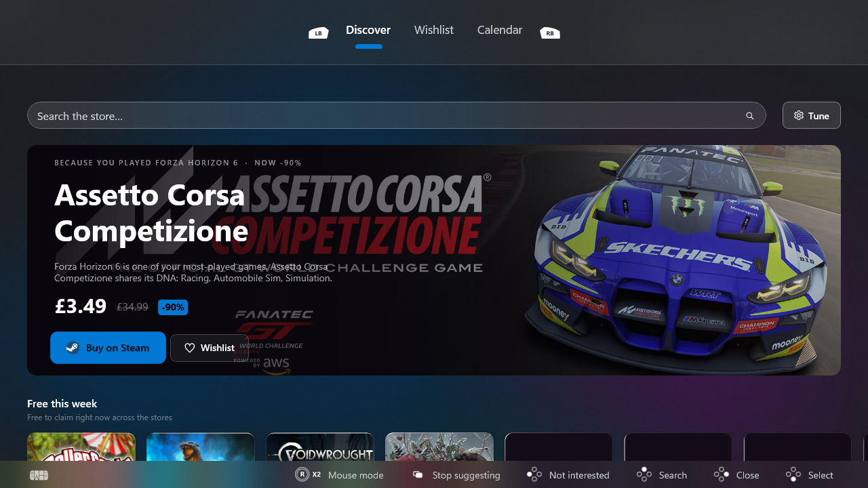Click the Assetto Corsa Competizione title

[151, 213]
